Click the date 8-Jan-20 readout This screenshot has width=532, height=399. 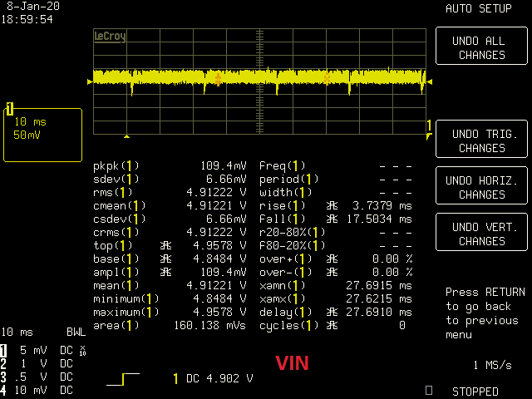pyautogui.click(x=33, y=6)
